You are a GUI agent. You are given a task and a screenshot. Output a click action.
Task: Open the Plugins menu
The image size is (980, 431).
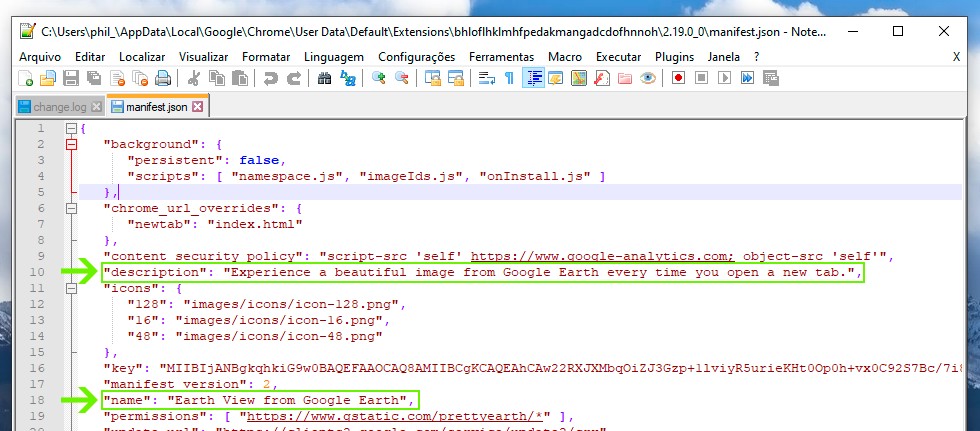674,56
